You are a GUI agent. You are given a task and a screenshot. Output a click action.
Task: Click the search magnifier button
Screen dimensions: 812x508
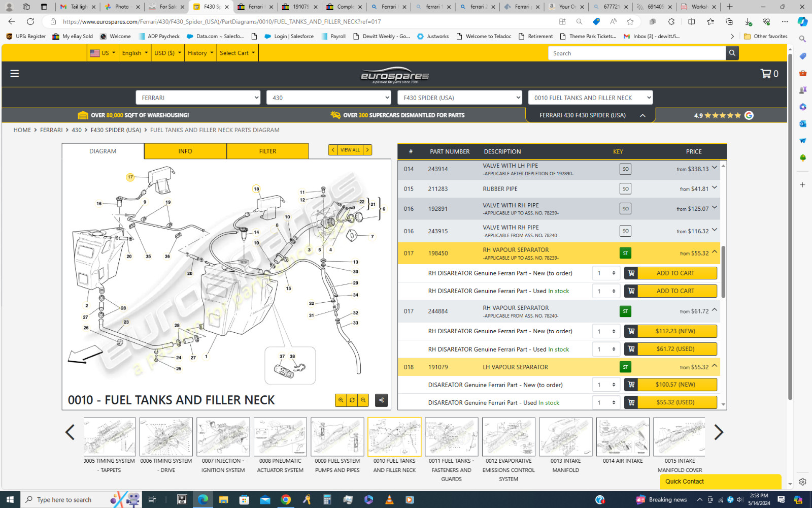(732, 53)
